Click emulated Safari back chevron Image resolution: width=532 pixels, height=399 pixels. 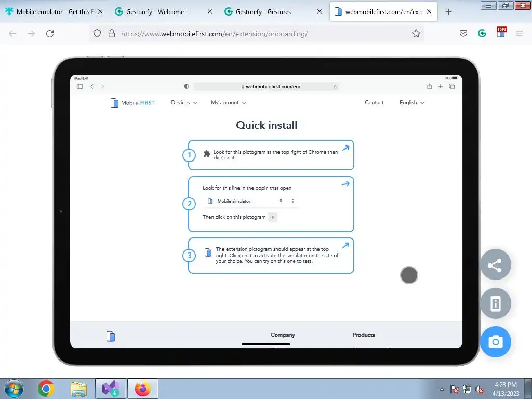[92, 87]
